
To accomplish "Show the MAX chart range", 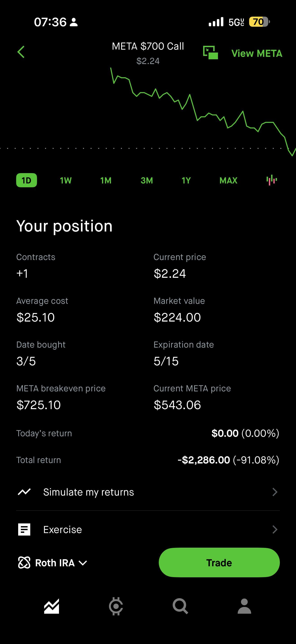I will coord(228,180).
